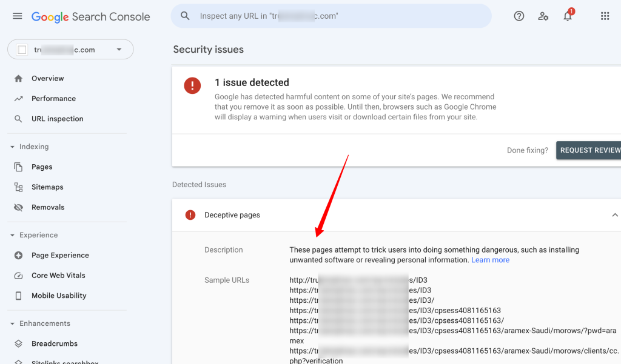
Task: Click the URL inspection magnifier icon
Action: pyautogui.click(x=18, y=119)
